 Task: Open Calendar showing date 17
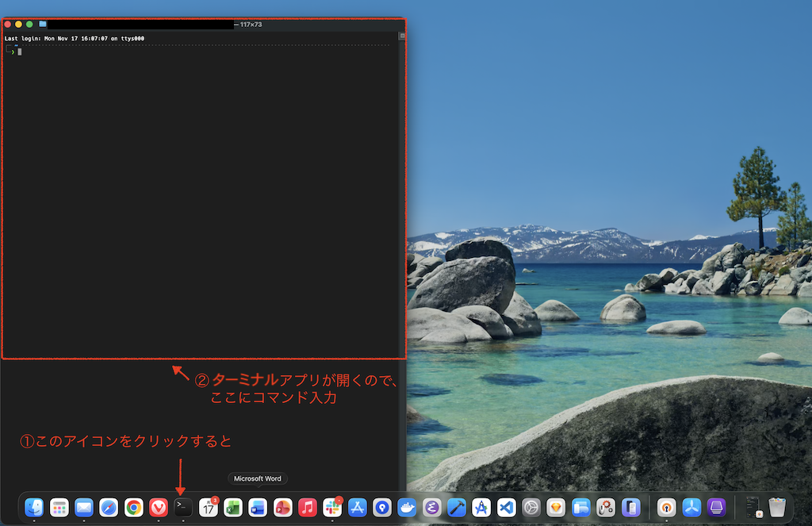209,507
